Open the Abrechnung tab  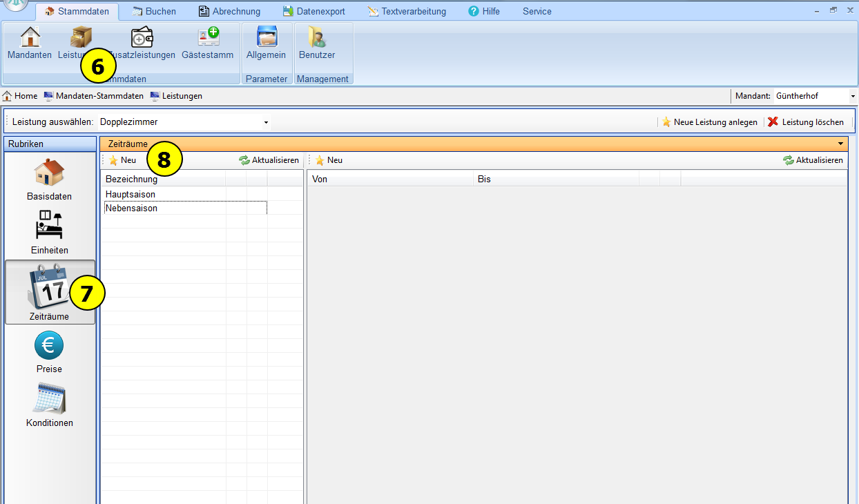coord(229,11)
